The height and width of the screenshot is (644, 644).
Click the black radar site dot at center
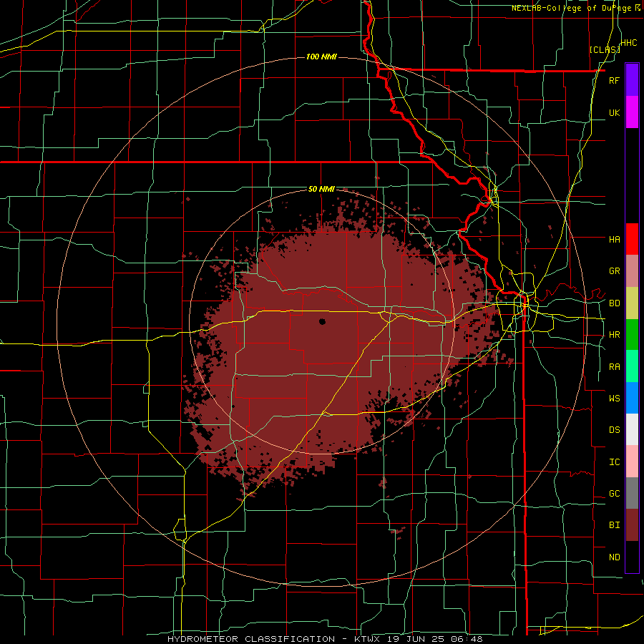pyautogui.click(x=323, y=321)
